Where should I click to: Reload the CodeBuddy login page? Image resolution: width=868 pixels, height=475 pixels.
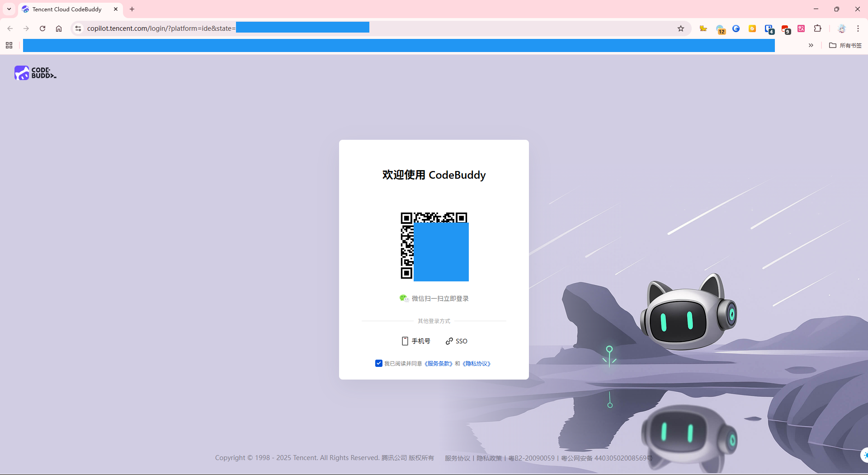(42, 28)
